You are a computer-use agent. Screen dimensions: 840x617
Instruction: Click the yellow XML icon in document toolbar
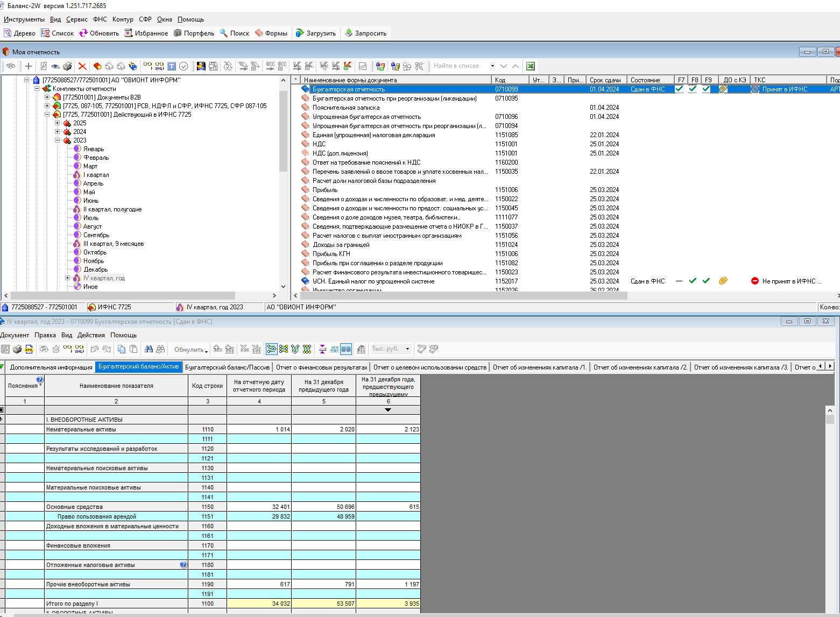point(29,349)
